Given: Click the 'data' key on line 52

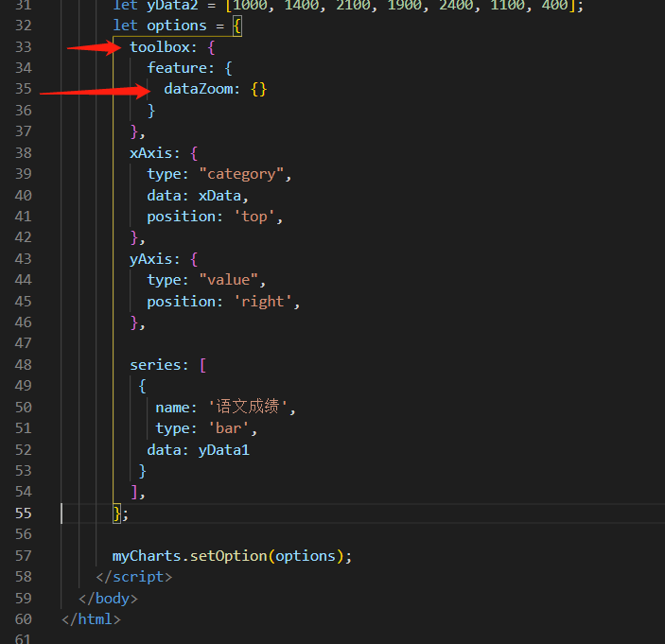Looking at the screenshot, I should [165, 450].
